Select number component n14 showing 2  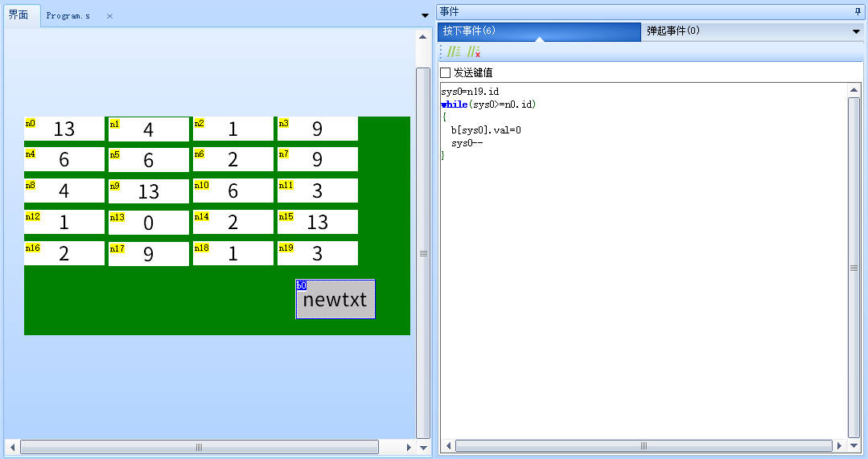[x=233, y=222]
